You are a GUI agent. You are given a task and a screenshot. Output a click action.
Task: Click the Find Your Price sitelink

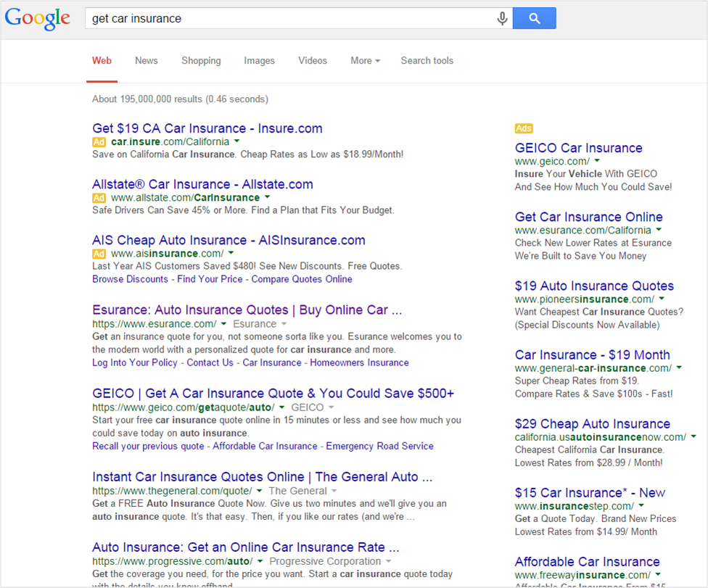210,279
